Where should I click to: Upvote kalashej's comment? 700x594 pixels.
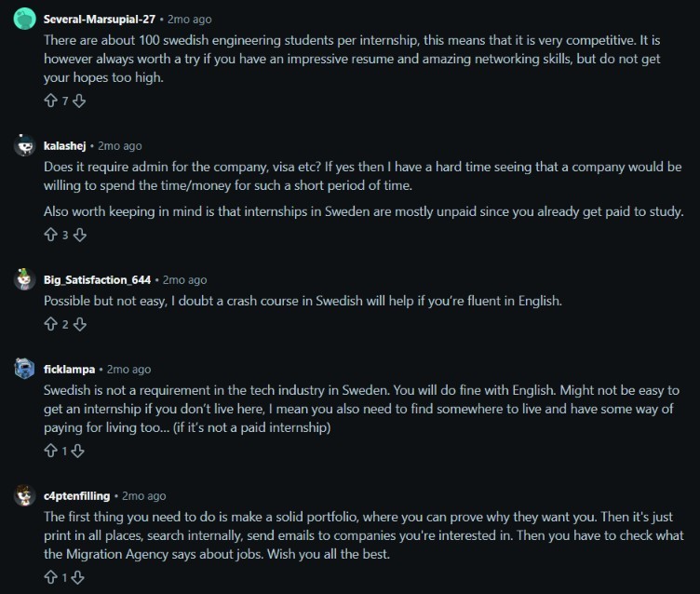50,235
